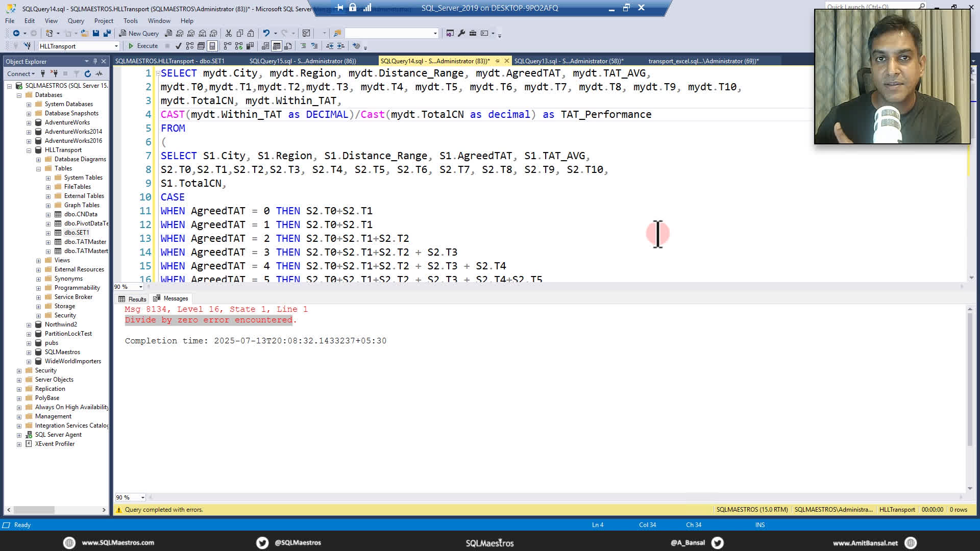The width and height of the screenshot is (980, 551).
Task: Click the Quick Launch search box
Action: coord(875,7)
